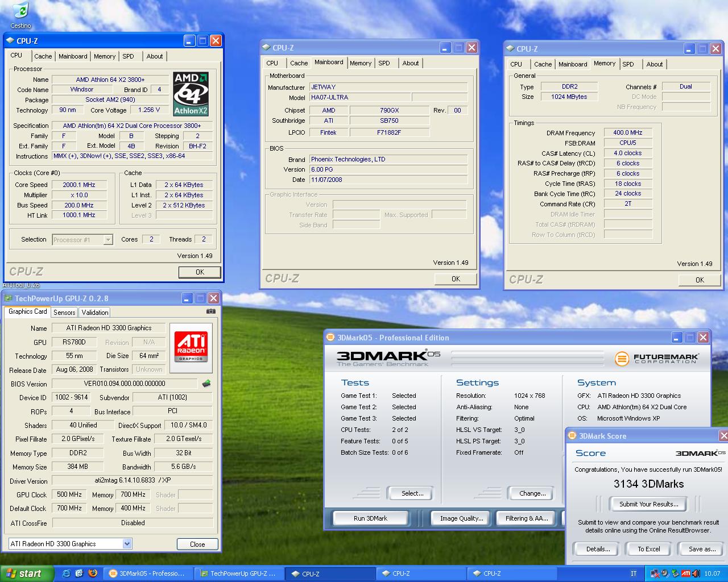Click the motherboard Model field HA07-ULTRA
This screenshot has width=728, height=582.
pyautogui.click(x=360, y=97)
